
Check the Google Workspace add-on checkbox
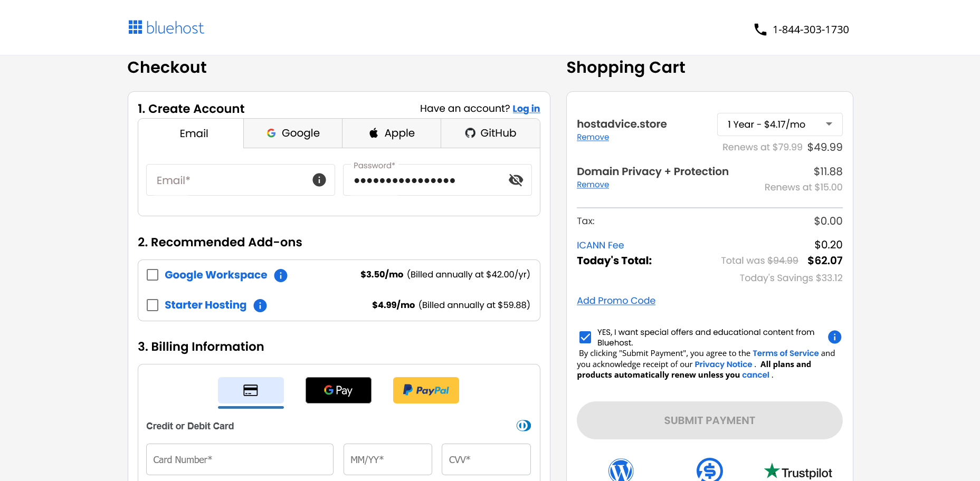click(x=153, y=275)
